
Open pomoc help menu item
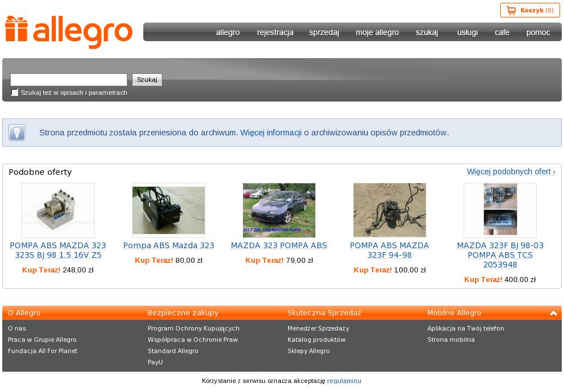tap(538, 32)
